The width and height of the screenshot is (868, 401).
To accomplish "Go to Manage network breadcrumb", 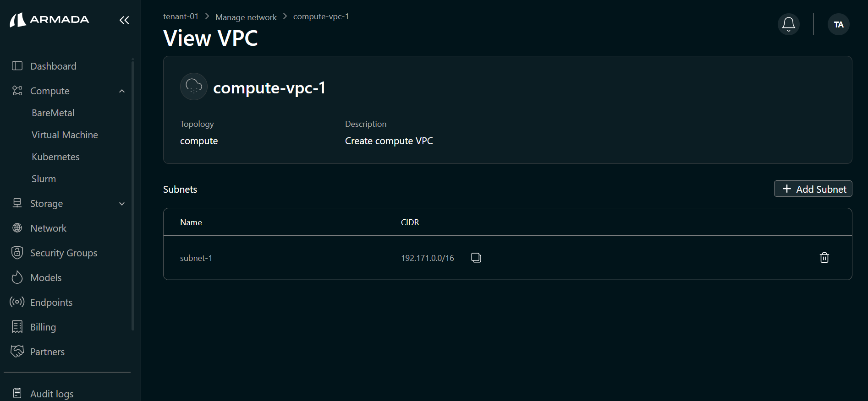I will click(x=246, y=17).
